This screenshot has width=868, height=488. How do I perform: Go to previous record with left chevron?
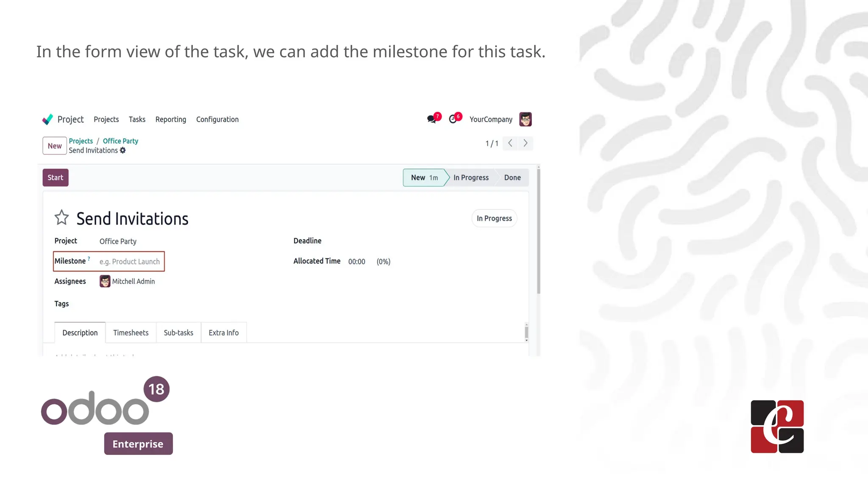(510, 143)
